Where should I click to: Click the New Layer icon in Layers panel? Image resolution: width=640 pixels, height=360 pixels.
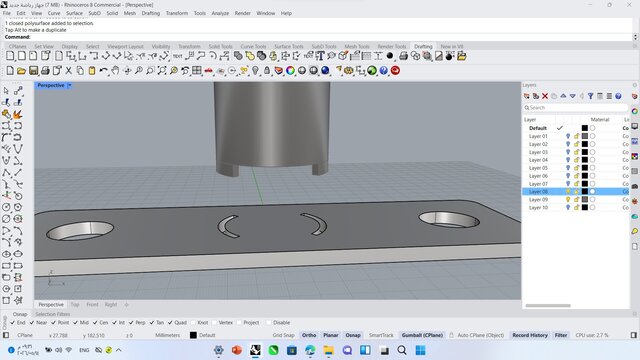527,96
